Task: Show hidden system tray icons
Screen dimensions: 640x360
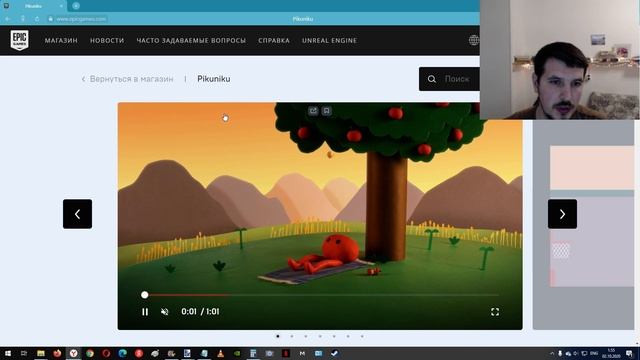Action: point(552,353)
